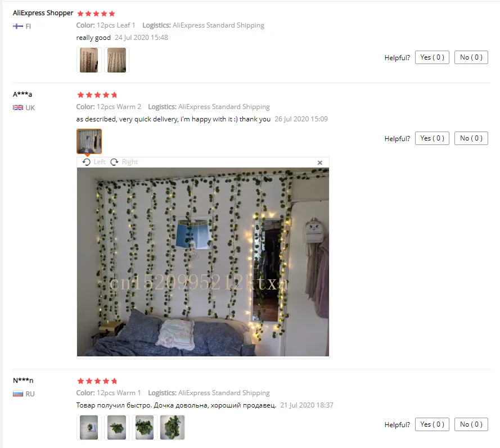Screen dimensions: 500x448
Task: Open second thumbnail in N***n's review
Action: tap(117, 427)
